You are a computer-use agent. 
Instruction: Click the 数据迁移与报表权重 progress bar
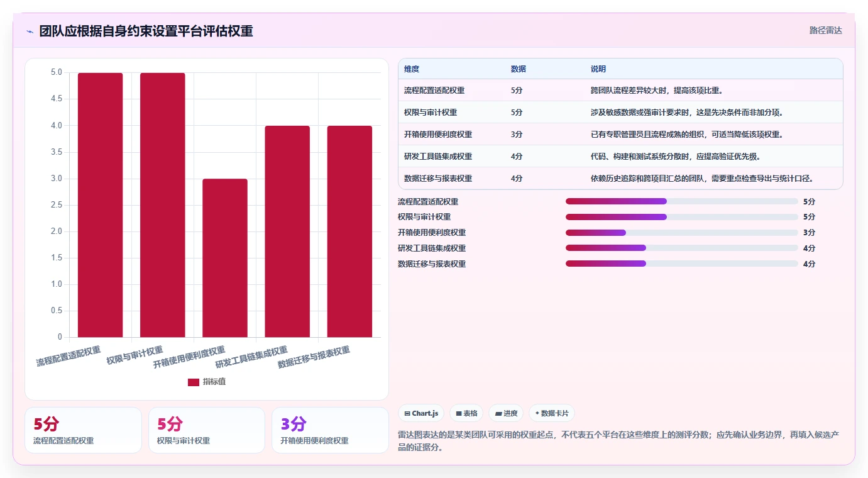click(682, 264)
